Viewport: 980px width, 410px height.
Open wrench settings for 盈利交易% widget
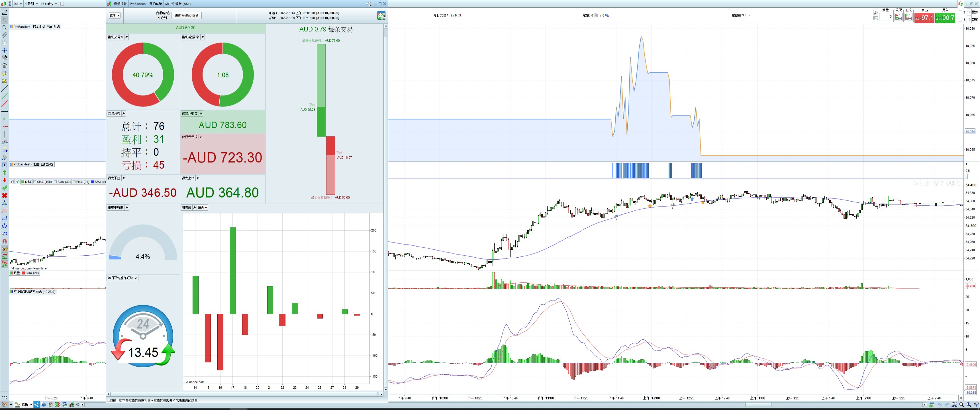tap(127, 37)
